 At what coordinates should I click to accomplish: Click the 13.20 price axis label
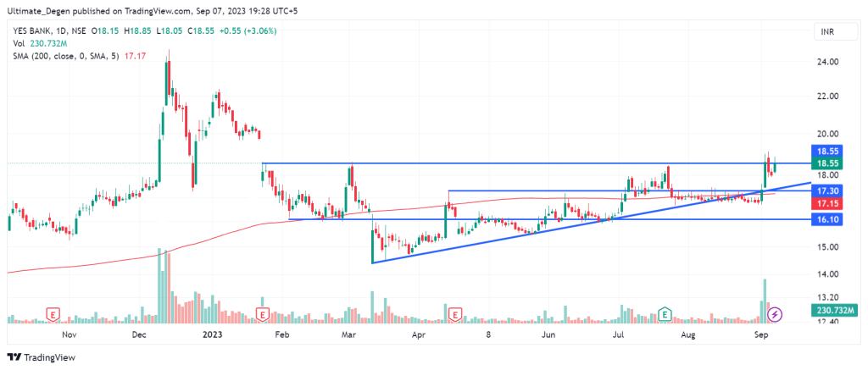pos(828,297)
